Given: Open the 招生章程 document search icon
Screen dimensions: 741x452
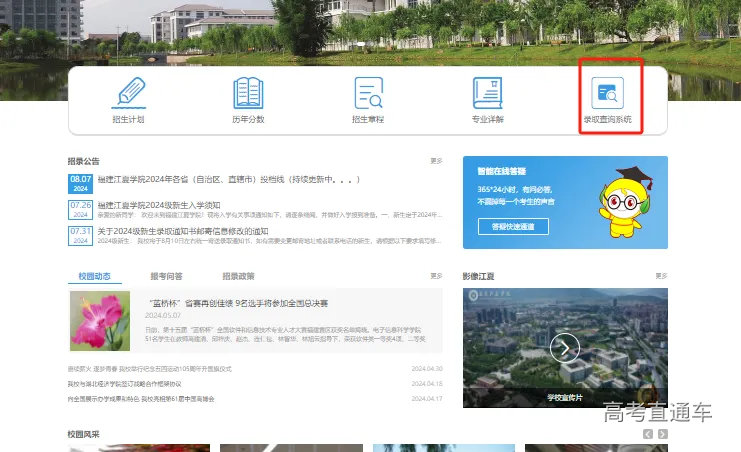Looking at the screenshot, I should coord(368,93).
